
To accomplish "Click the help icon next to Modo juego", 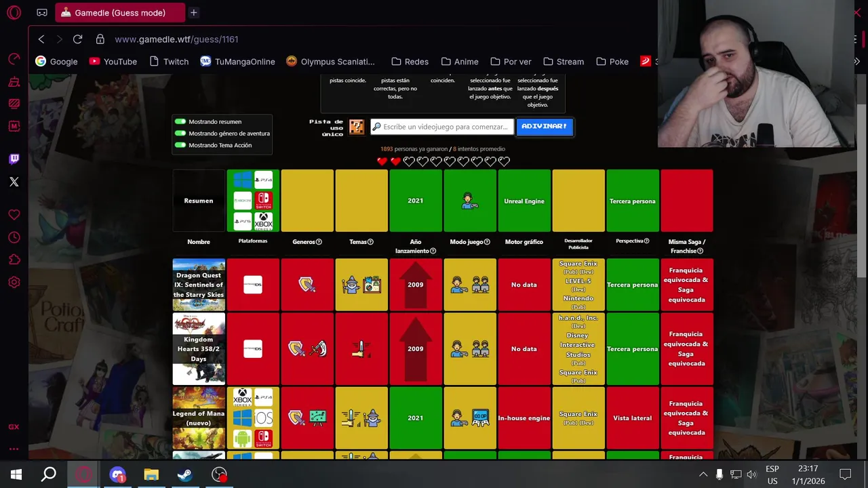I will [488, 242].
